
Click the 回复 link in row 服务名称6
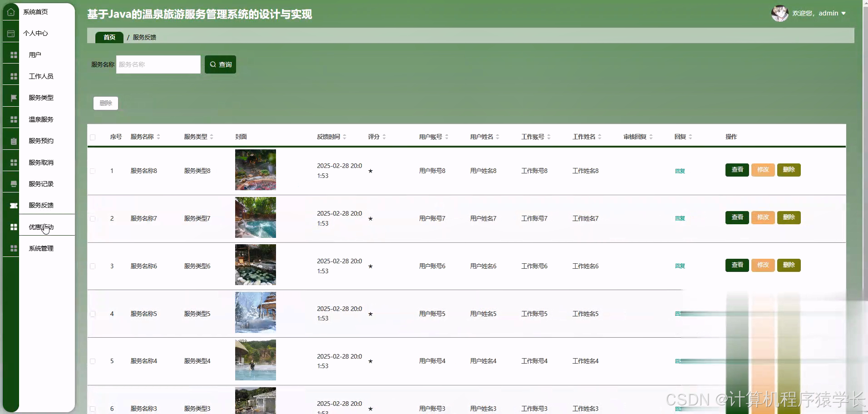click(680, 266)
